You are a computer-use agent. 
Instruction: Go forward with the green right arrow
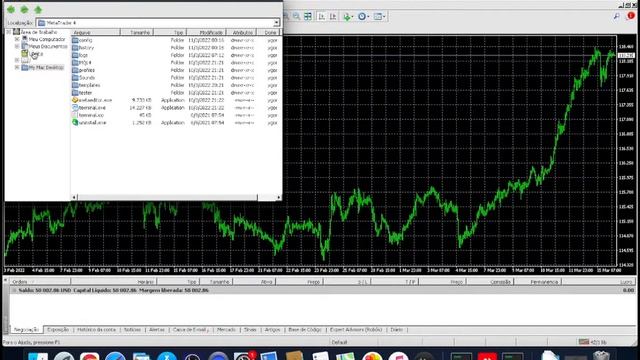pos(24,9)
